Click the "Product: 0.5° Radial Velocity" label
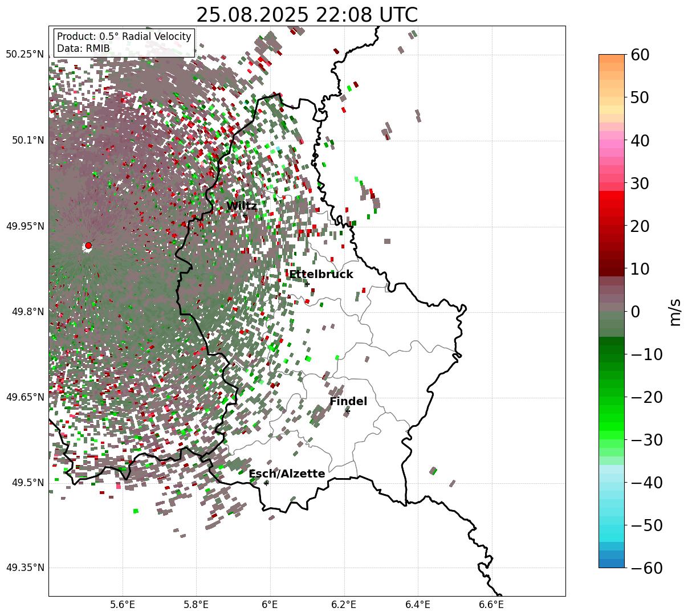688x616 pixels. (124, 36)
